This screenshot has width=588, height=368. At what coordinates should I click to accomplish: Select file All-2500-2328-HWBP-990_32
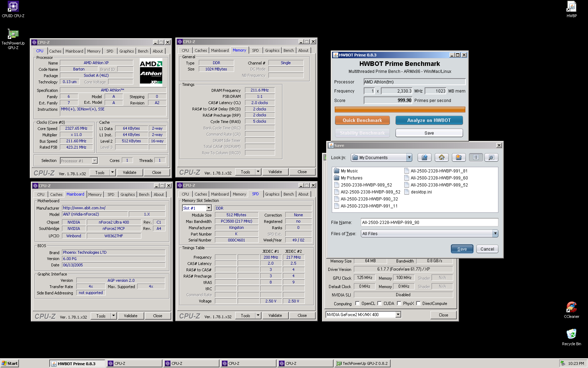[366, 199]
